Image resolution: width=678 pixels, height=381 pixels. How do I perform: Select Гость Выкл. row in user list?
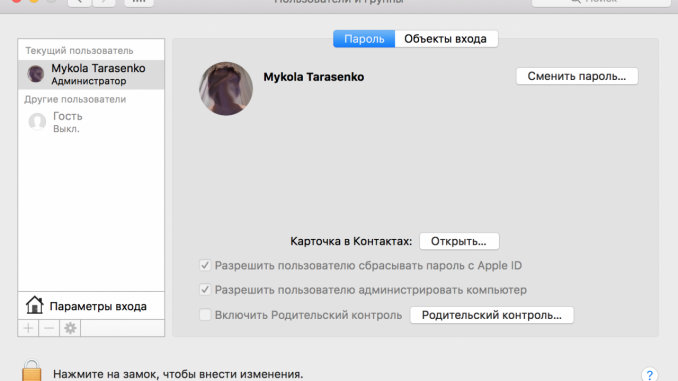pos(91,122)
